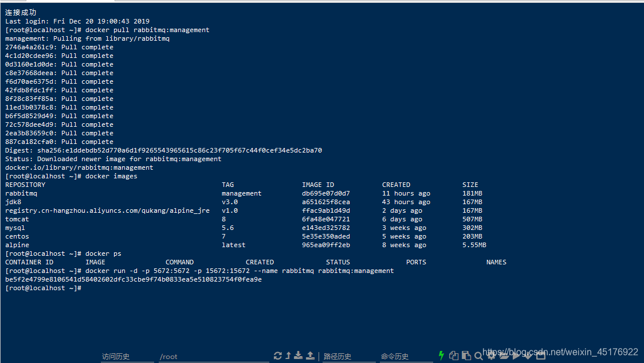Click the /root path input field
The width and height of the screenshot is (644, 363).
(x=214, y=357)
